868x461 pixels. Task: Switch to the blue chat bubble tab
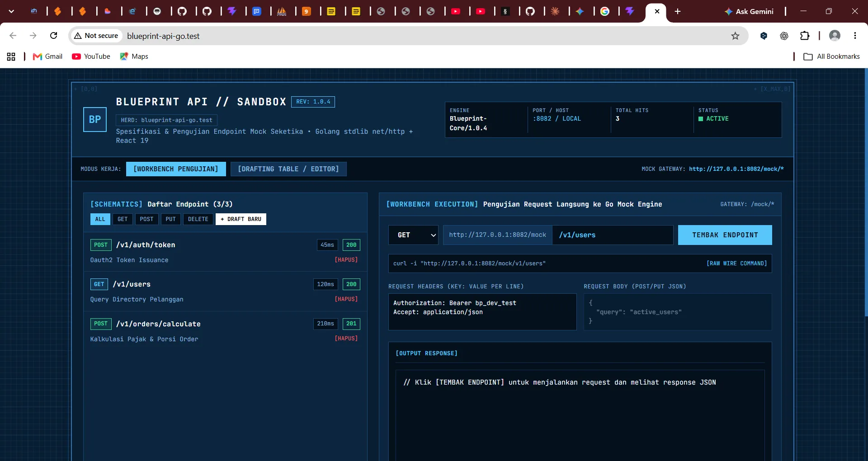tap(257, 11)
